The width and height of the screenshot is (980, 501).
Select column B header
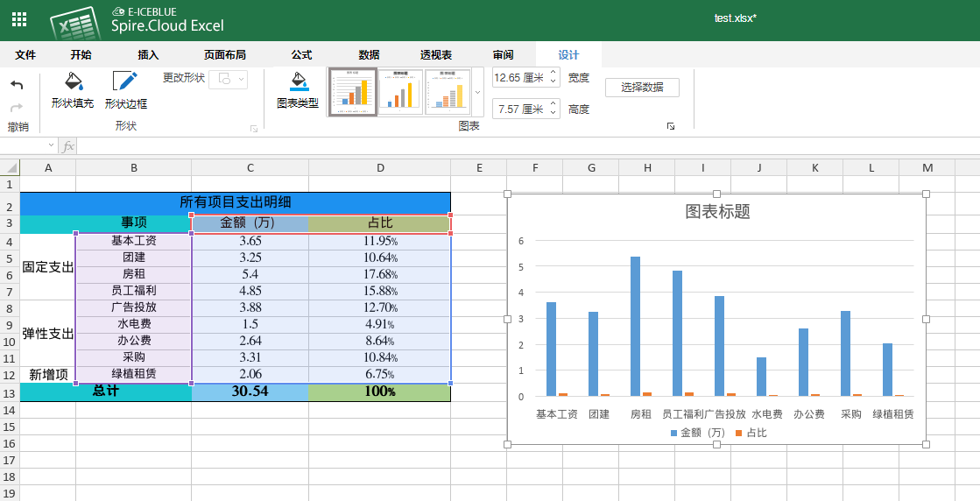tap(134, 167)
